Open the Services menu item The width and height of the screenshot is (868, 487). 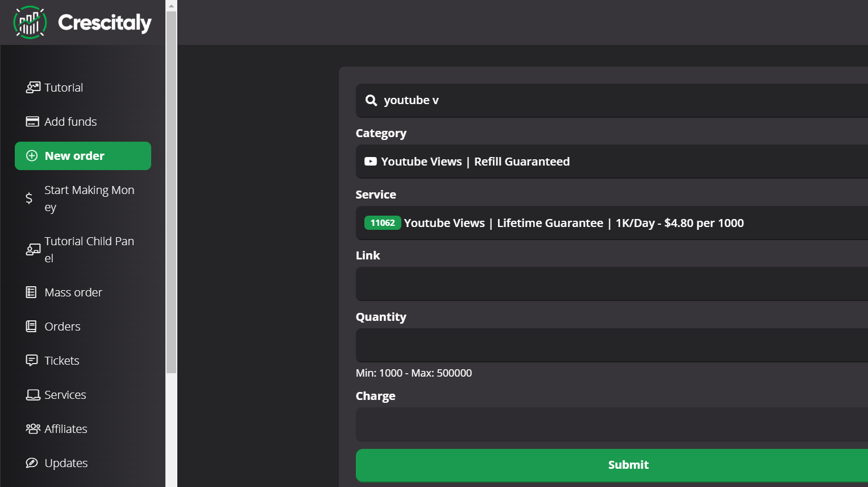(x=65, y=395)
